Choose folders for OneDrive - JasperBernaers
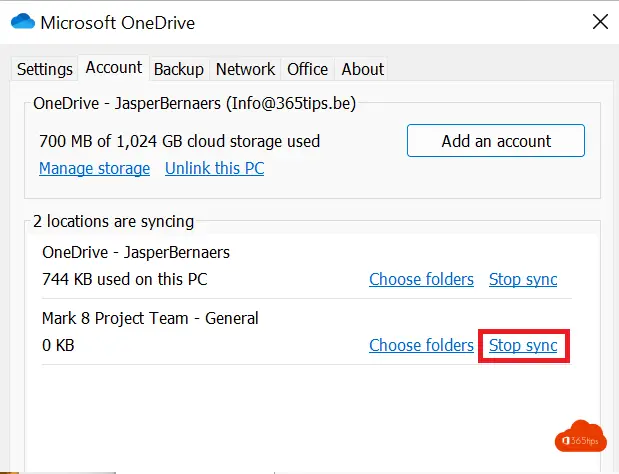This screenshot has width=619, height=474. [421, 279]
